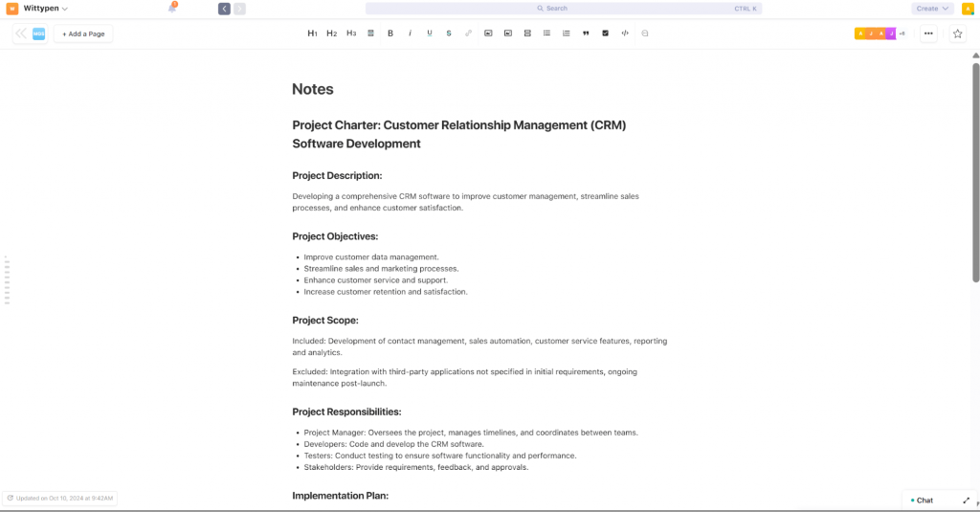Click the purple J collaborator avatar
This screenshot has height=512, width=980.
point(891,33)
